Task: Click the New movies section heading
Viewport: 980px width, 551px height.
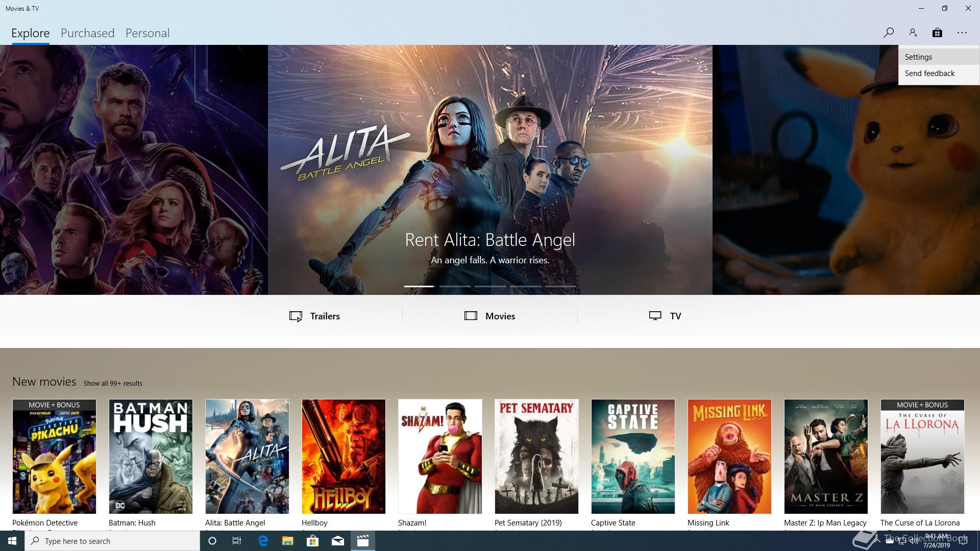Action: (x=44, y=382)
